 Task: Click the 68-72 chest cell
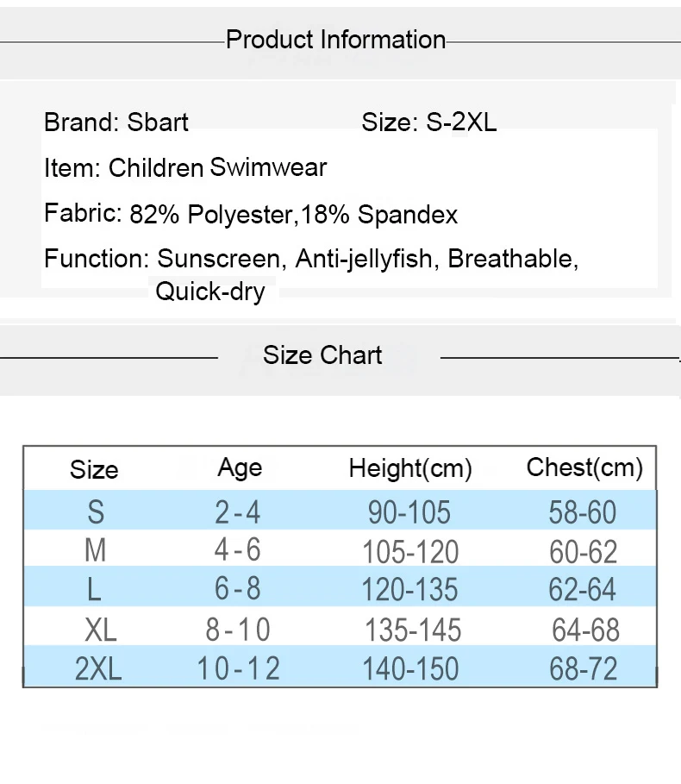tap(583, 668)
